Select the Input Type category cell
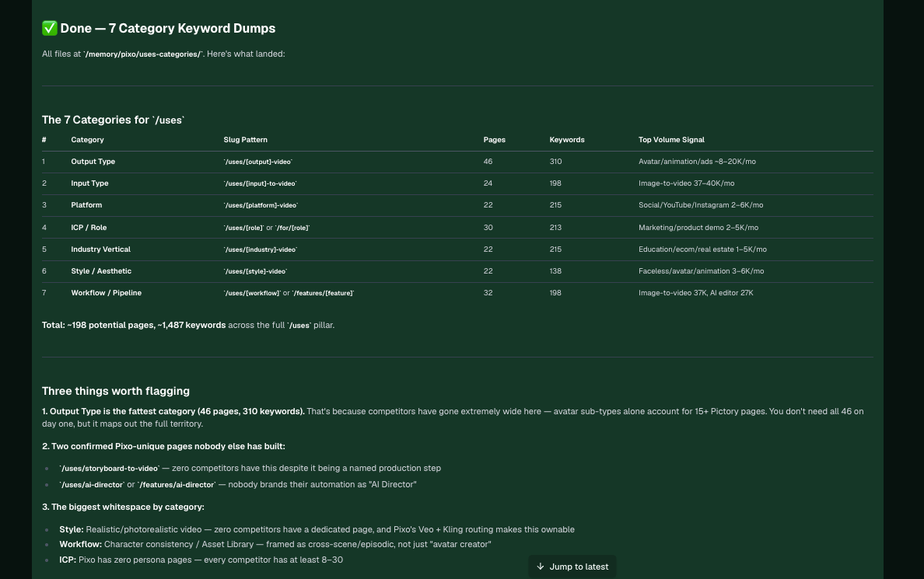 [x=89, y=183]
